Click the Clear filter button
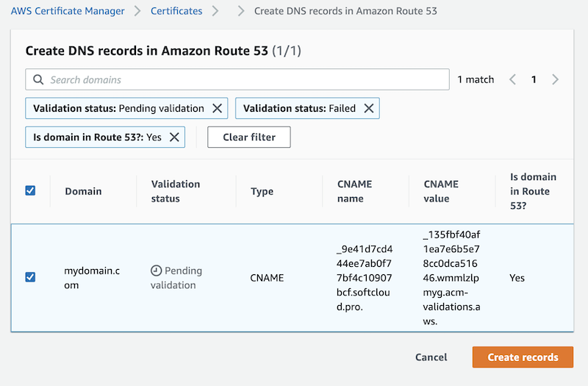 coord(249,137)
